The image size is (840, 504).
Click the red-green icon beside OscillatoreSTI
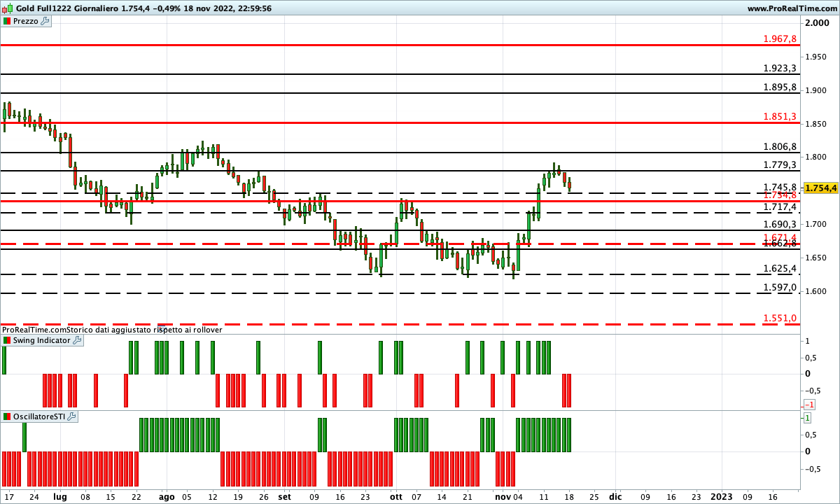pos(7,416)
